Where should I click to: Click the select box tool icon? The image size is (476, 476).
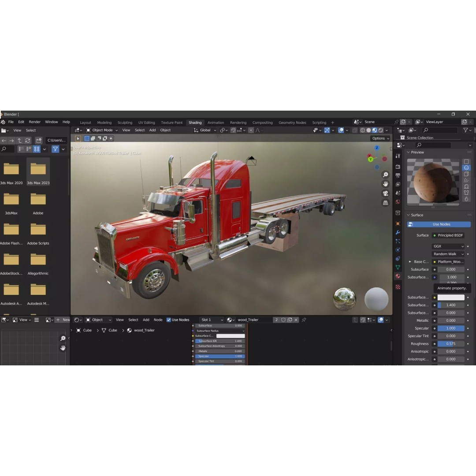(87, 138)
